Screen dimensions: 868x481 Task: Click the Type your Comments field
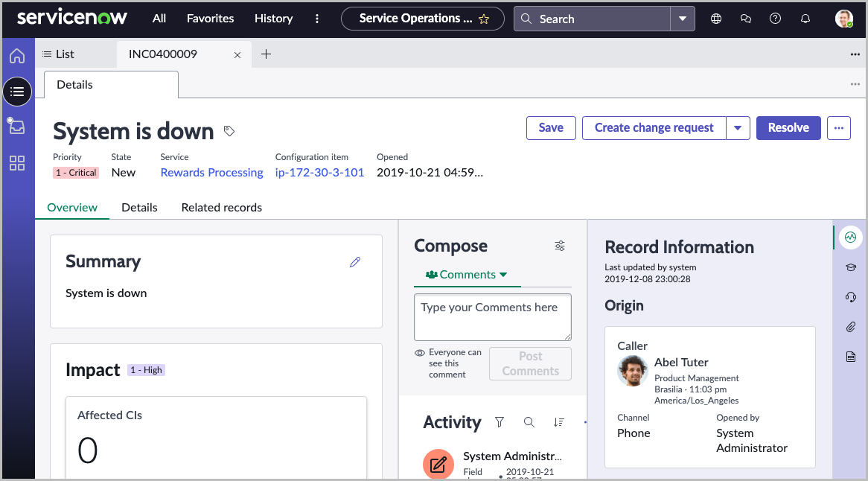tap(492, 316)
